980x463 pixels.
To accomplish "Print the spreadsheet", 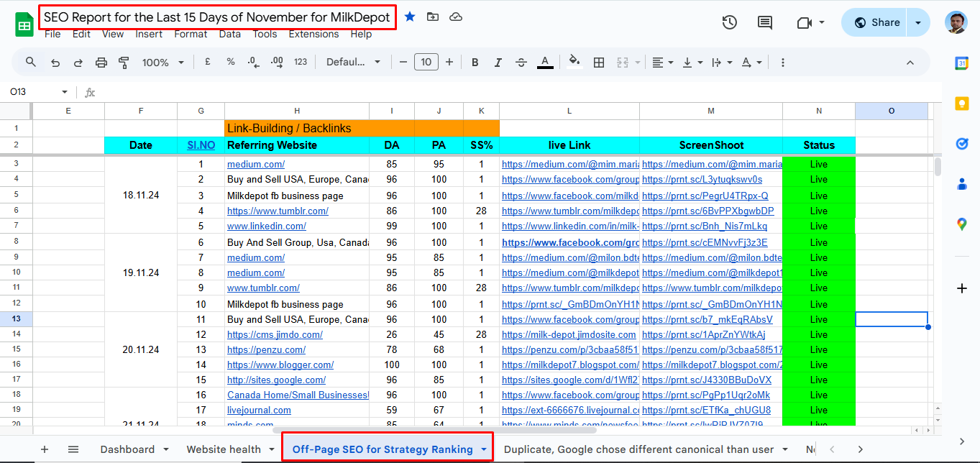I will [x=101, y=63].
